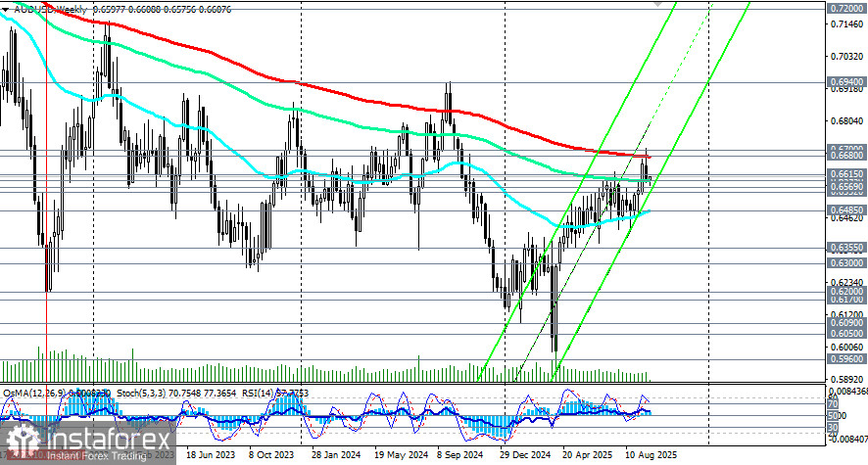Select the AUDUSD,Weekly chart title text
This screenshot has width=868, height=465.
(x=52, y=10)
